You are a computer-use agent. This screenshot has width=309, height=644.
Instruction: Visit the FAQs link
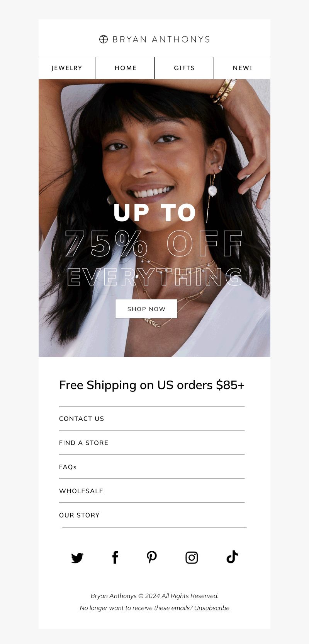[x=68, y=467]
